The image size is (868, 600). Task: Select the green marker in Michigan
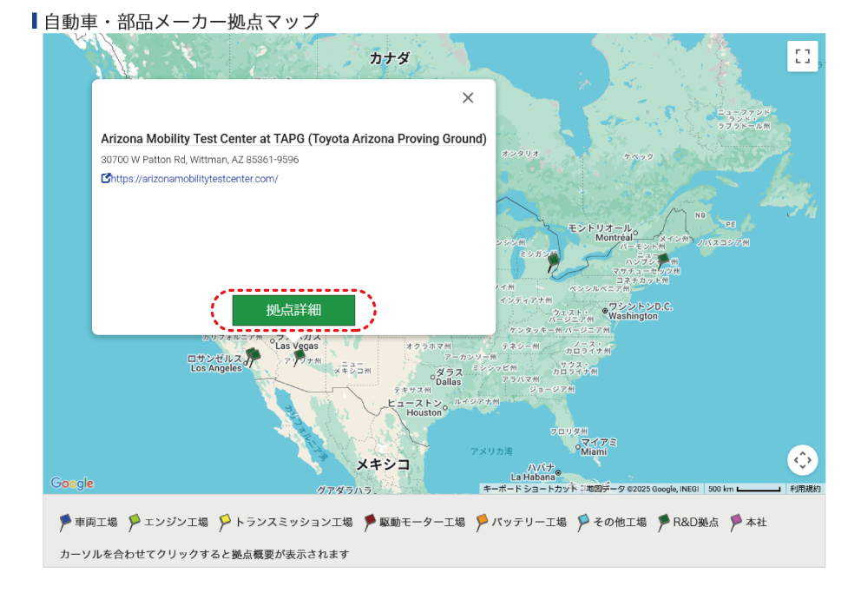coord(553,261)
